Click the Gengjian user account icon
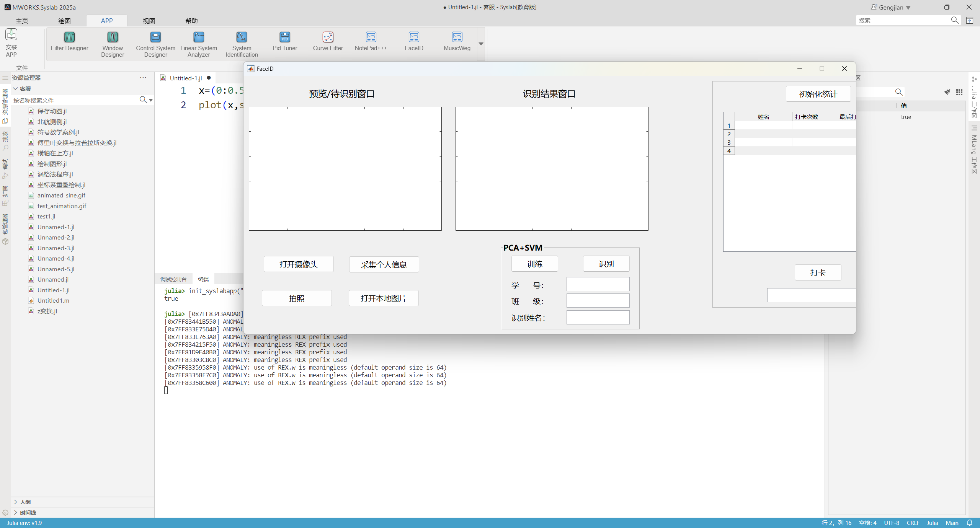 (x=874, y=7)
